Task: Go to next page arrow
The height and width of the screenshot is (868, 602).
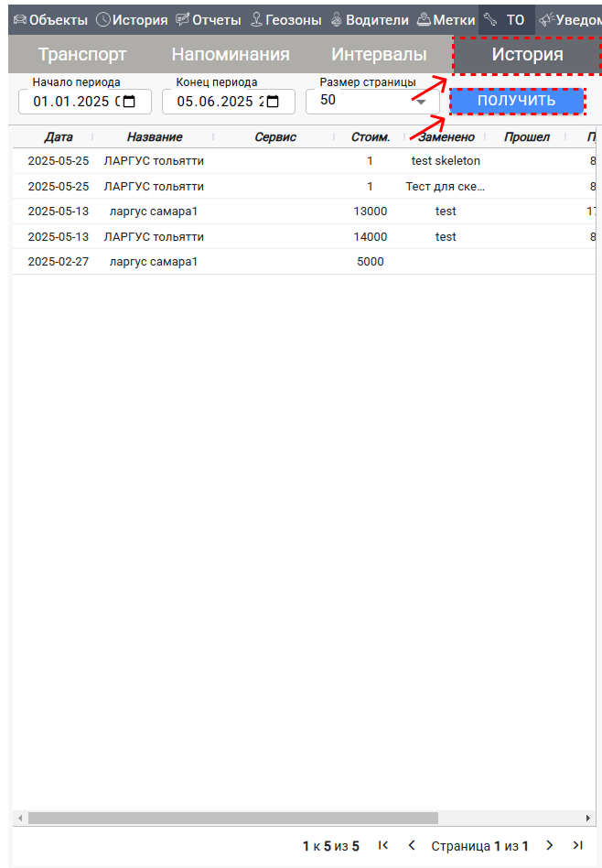Action: coord(550,845)
